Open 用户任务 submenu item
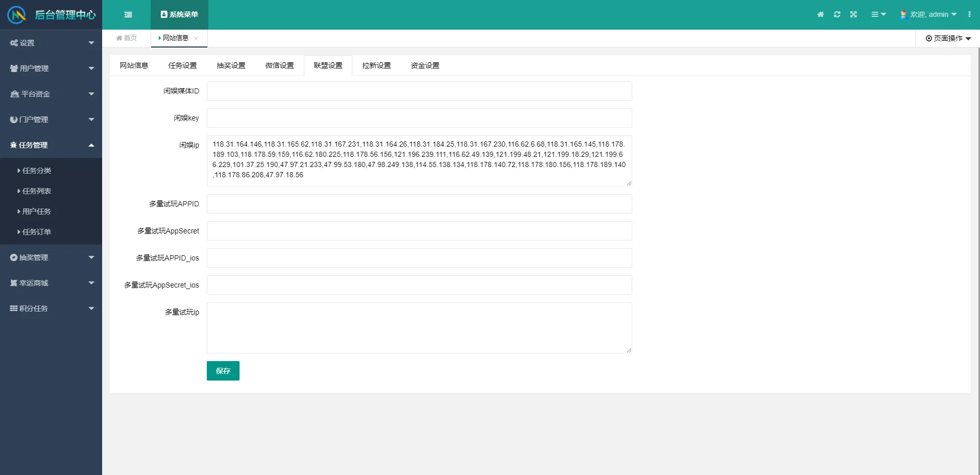The image size is (980, 475). (x=51, y=211)
